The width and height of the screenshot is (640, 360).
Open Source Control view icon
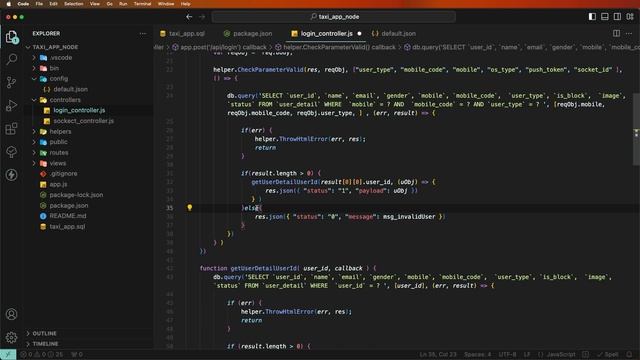click(x=11, y=82)
